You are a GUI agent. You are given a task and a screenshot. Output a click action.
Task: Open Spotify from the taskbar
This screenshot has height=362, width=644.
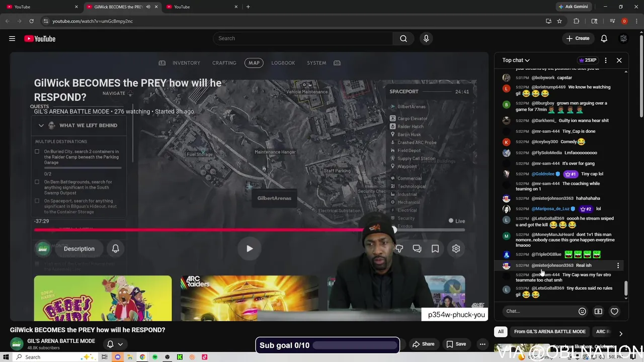click(155, 357)
